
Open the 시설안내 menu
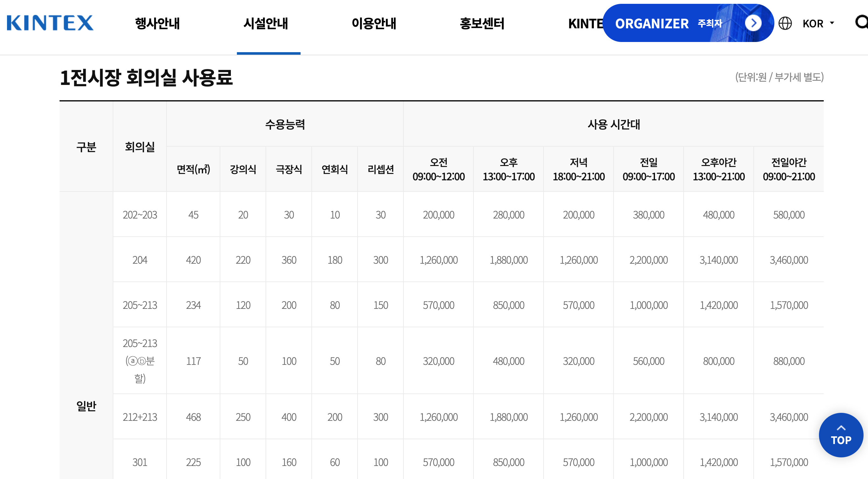(266, 23)
